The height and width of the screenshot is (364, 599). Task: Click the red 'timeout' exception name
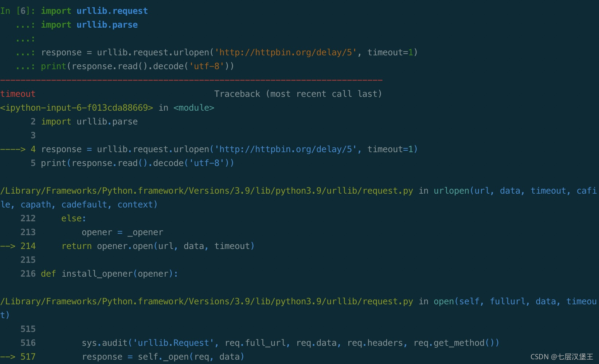point(18,94)
